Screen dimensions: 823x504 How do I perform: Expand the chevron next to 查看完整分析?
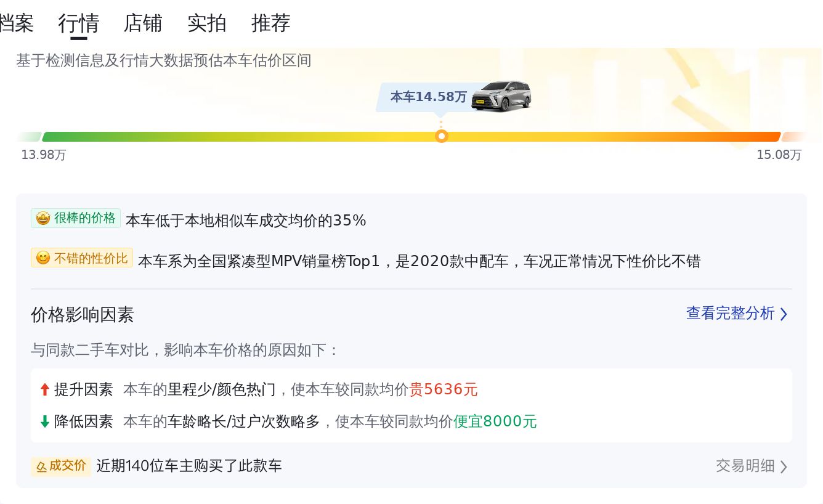784,314
